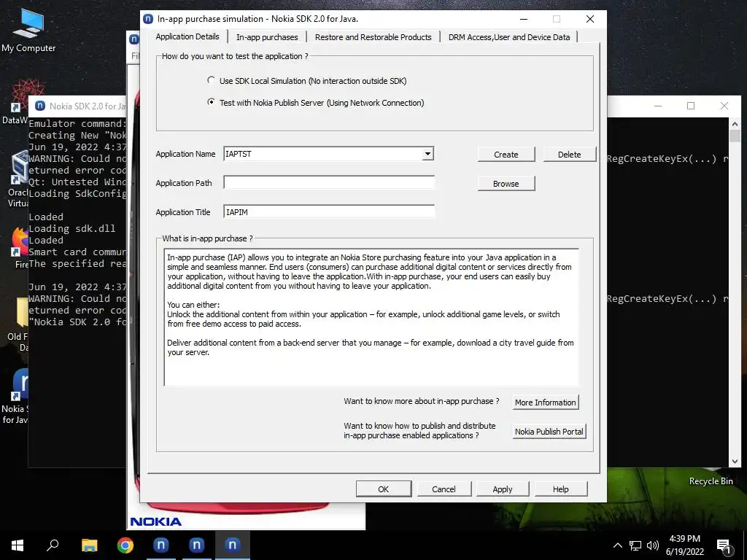Apply the in-app purchase settings

click(503, 489)
